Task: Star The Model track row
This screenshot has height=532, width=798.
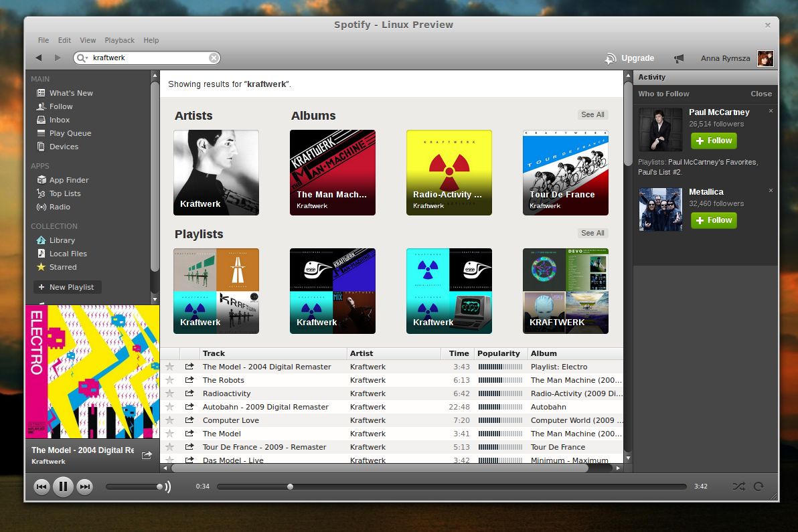Action: click(x=170, y=434)
